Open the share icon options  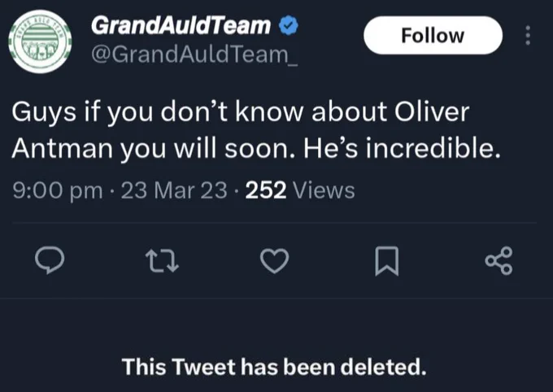pos(499,261)
